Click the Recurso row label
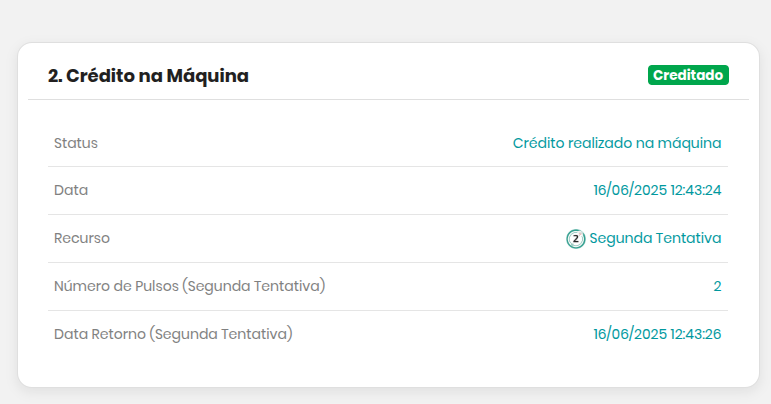 tap(82, 238)
